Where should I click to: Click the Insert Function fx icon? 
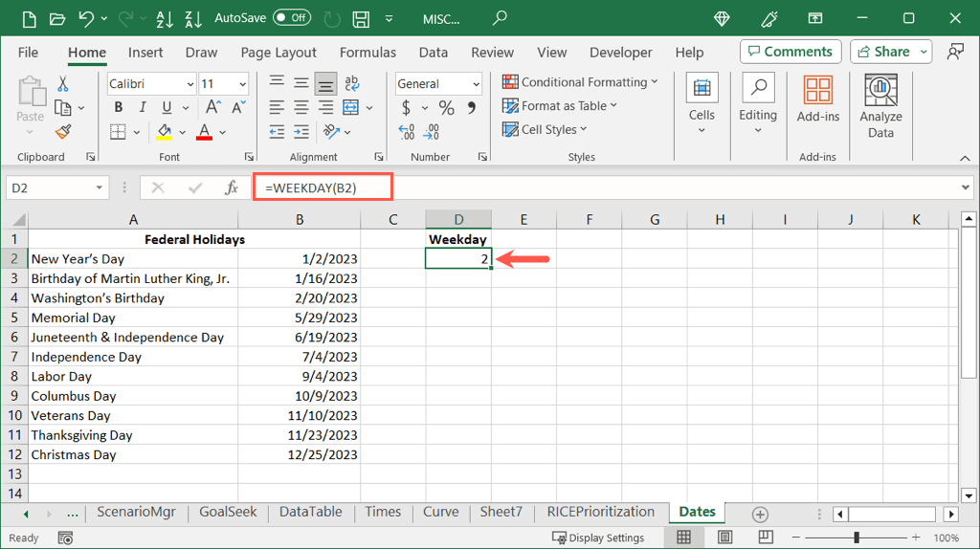coord(231,188)
